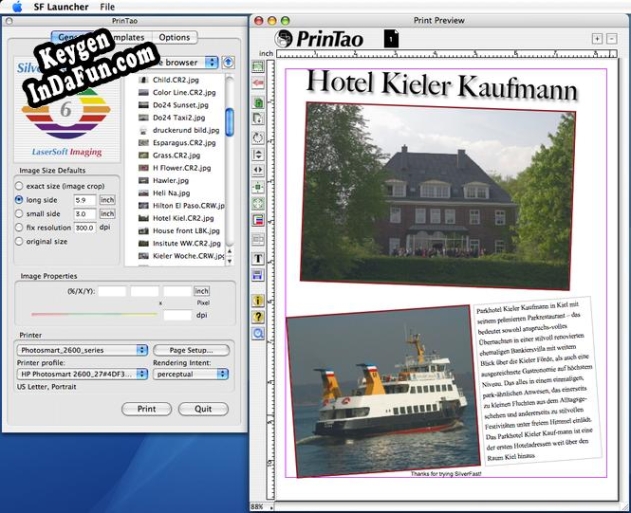Click the red arrow toolbar icon

(258, 83)
